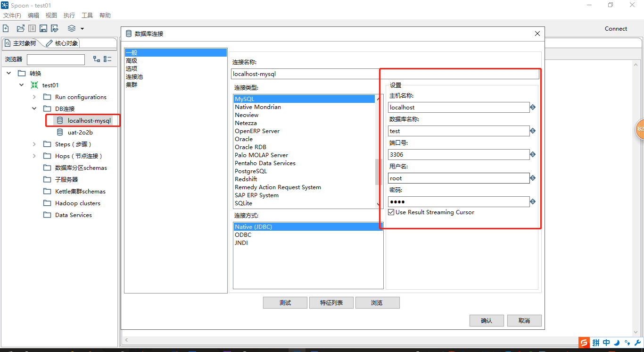Open the 编辑 menu
Screen dimensions: 644x352
[x=33, y=16]
